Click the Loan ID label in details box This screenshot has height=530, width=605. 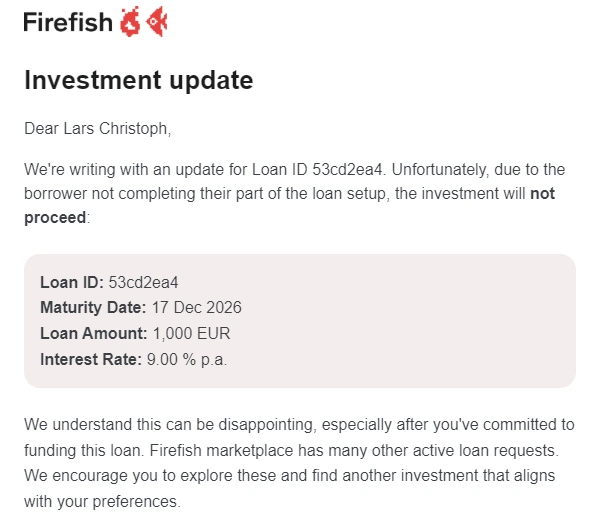[72, 282]
